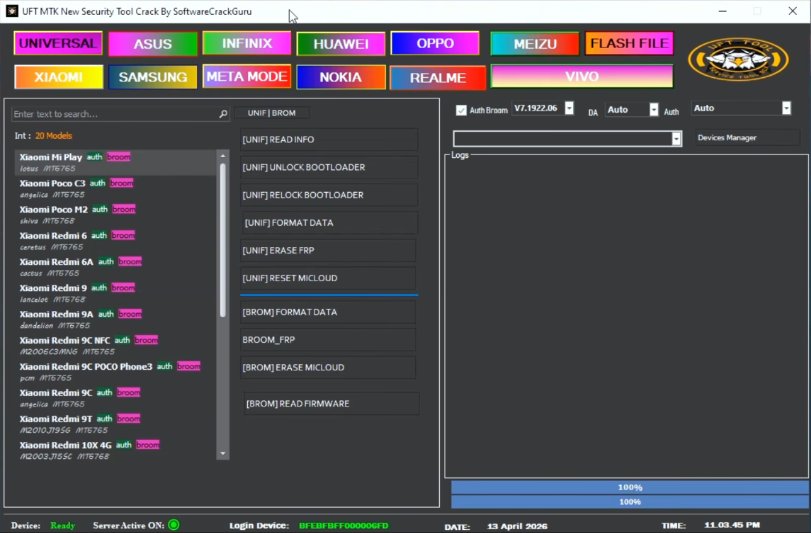Switch to the ASUS brand tab
Screen dimensions: 811x533
[x=153, y=44]
